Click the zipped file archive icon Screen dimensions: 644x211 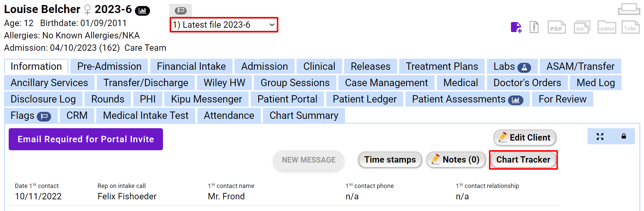click(x=534, y=27)
